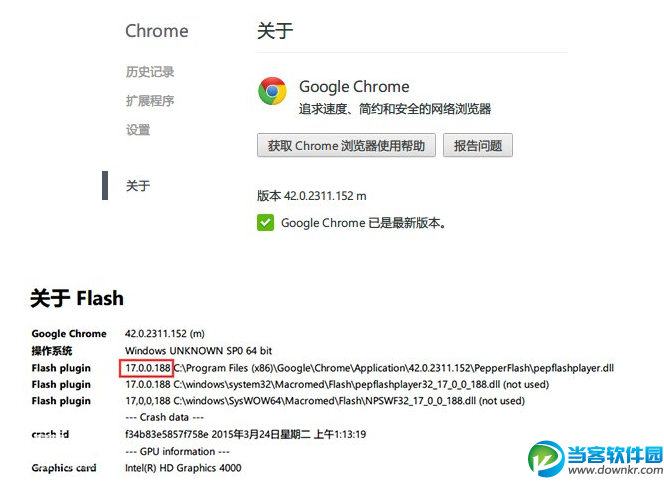Open 历史记录 in the sidebar
Viewport: 664px width, 484px height.
(x=150, y=72)
